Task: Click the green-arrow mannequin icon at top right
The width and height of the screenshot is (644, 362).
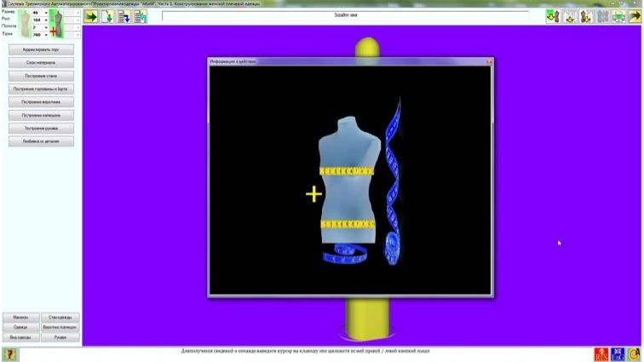Action: pos(553,17)
